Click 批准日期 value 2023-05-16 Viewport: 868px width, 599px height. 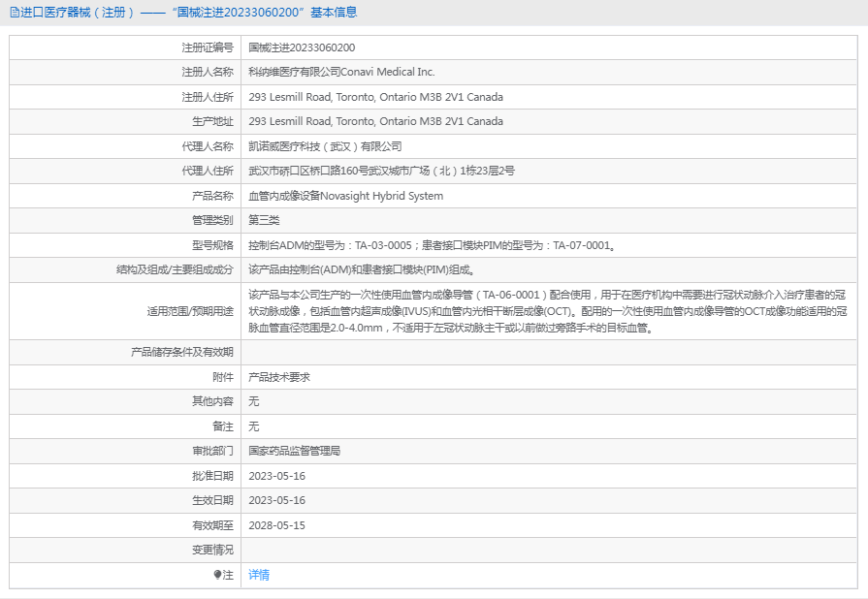pyautogui.click(x=276, y=476)
